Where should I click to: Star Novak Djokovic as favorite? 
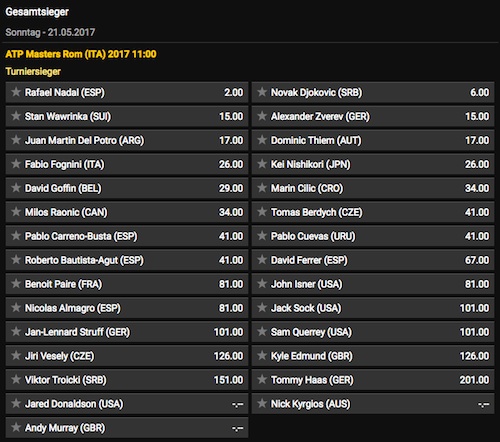click(x=262, y=92)
